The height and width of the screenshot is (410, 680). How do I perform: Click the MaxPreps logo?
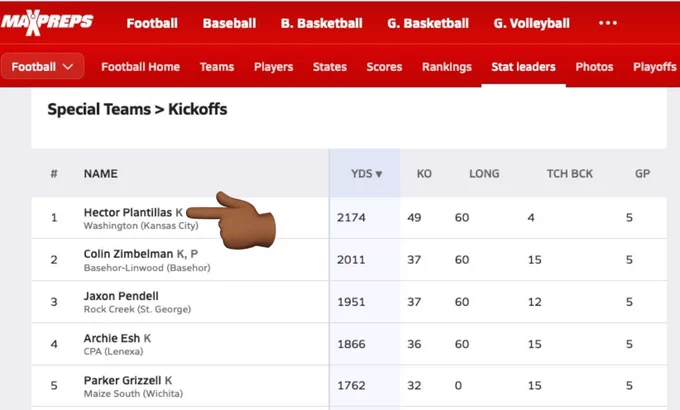coord(47,22)
